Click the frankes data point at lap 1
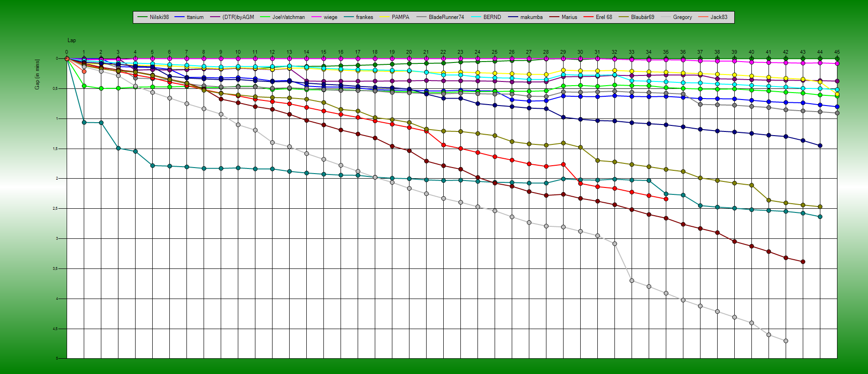Screen dimensions: 868x374 84,122
